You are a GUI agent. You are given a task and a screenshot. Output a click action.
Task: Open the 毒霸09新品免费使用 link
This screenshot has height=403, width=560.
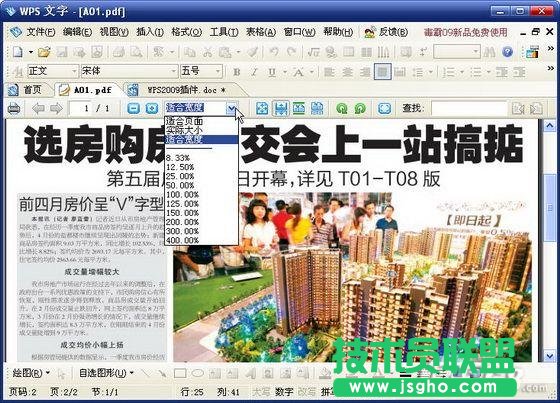click(465, 33)
